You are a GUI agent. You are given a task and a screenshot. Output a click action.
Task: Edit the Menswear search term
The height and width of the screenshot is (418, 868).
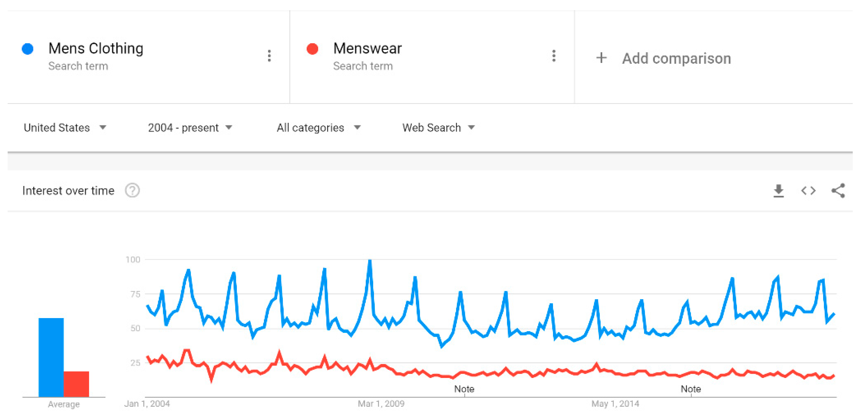pyautogui.click(x=367, y=49)
